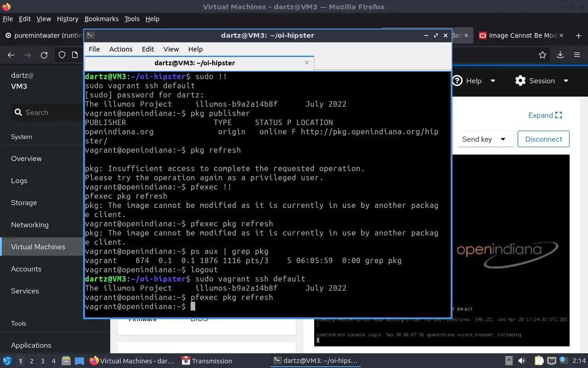Switch to Image Cannot Be Modified tab
This screenshot has height=368, width=588.
(x=521, y=35)
